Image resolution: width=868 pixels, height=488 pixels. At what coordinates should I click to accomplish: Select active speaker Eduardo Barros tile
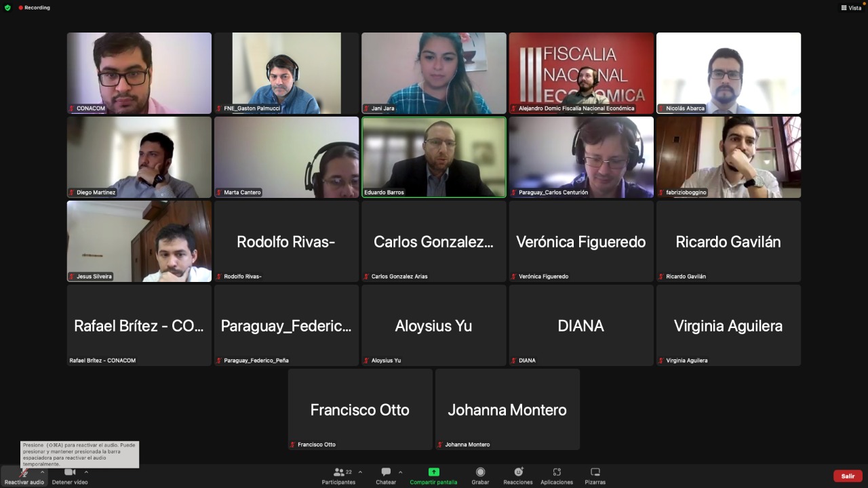pos(434,157)
